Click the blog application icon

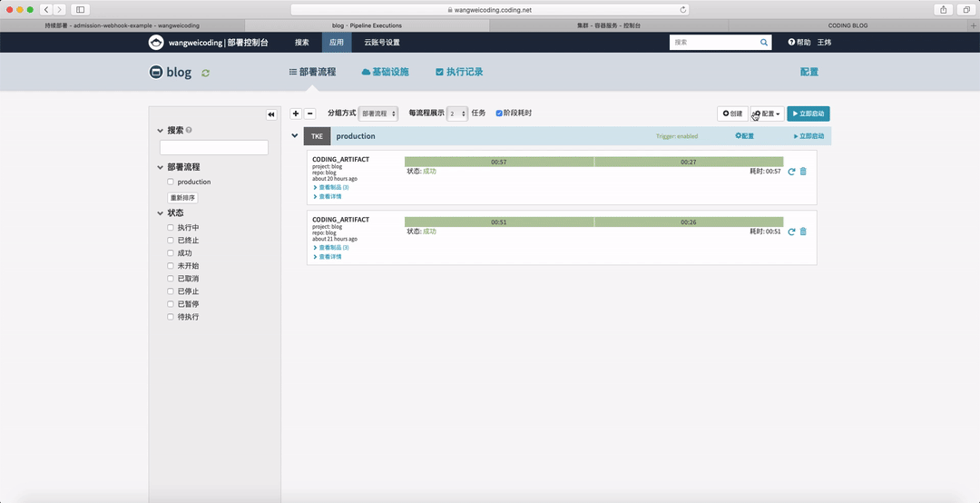156,73
